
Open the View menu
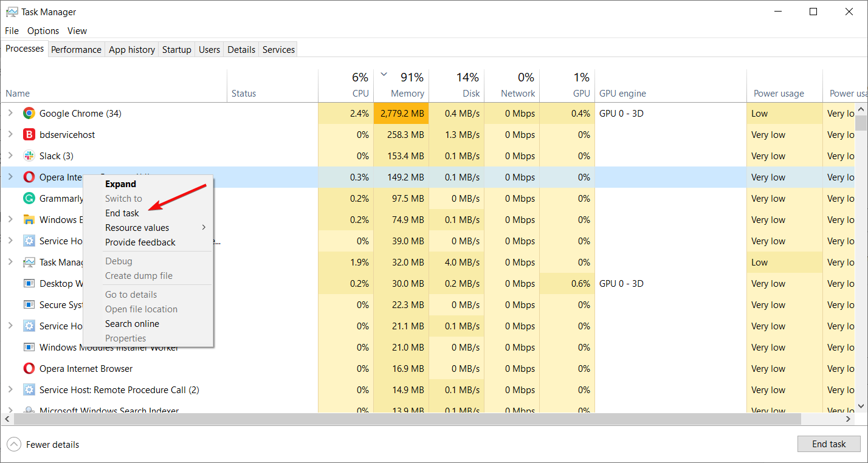(x=77, y=30)
